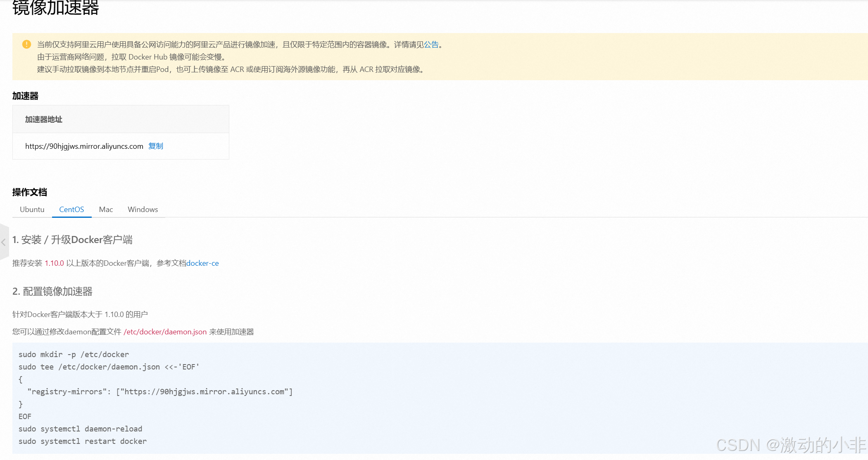The width and height of the screenshot is (868, 460).
Task: Select the CentOS tab
Action: (x=71, y=210)
